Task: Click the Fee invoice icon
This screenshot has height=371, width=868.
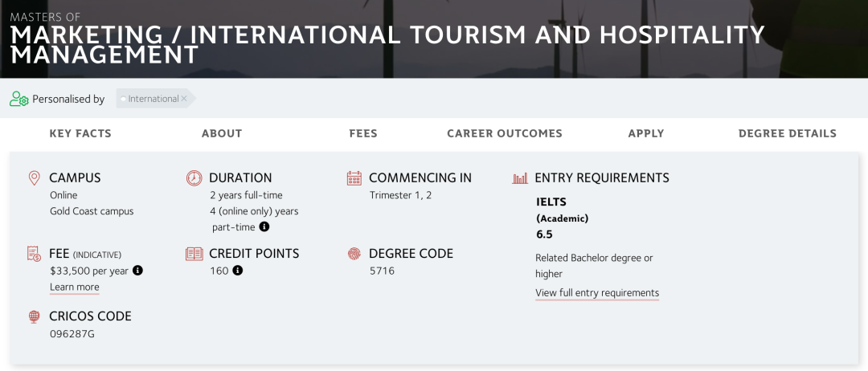Action: click(34, 254)
